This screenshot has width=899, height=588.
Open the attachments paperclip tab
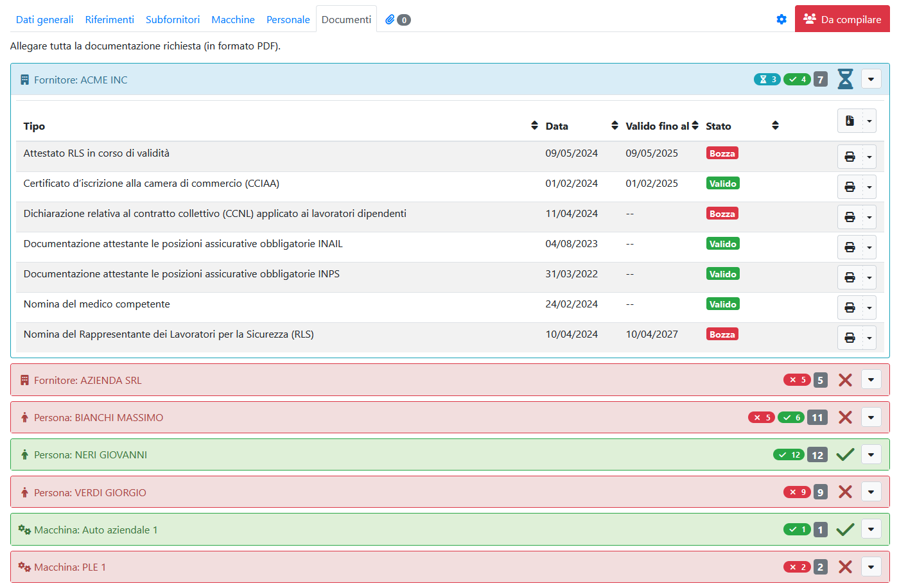tap(397, 19)
